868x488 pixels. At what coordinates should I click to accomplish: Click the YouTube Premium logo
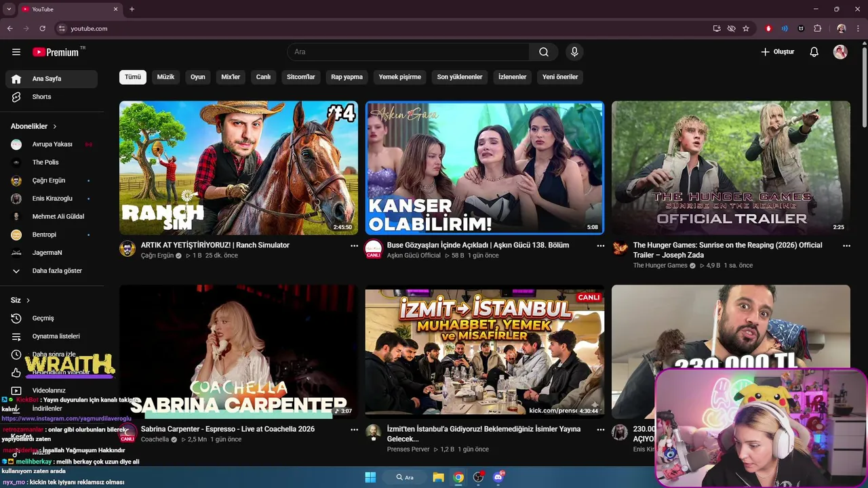click(x=56, y=52)
